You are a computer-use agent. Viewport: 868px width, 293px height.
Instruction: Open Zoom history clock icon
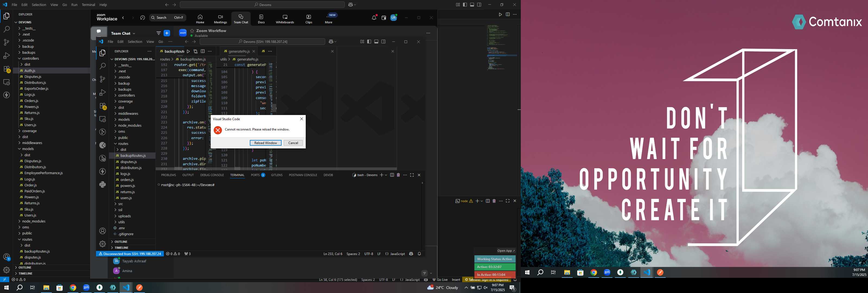click(142, 18)
